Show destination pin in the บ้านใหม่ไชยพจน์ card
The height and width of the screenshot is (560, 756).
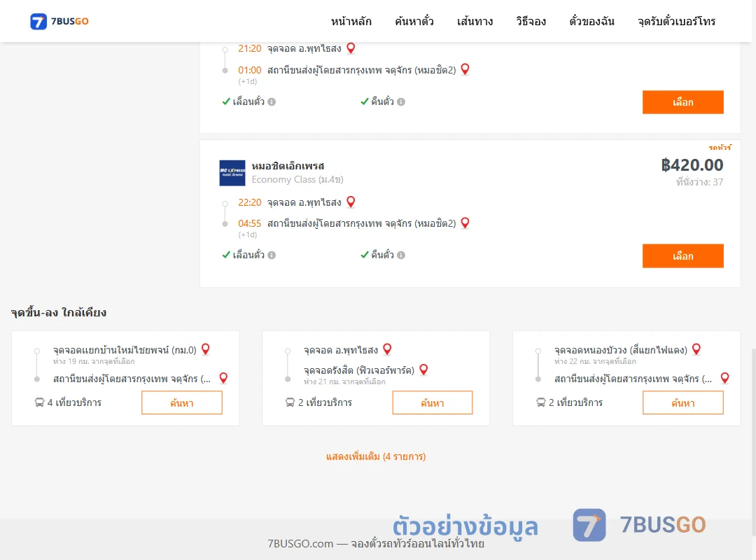[x=223, y=378]
